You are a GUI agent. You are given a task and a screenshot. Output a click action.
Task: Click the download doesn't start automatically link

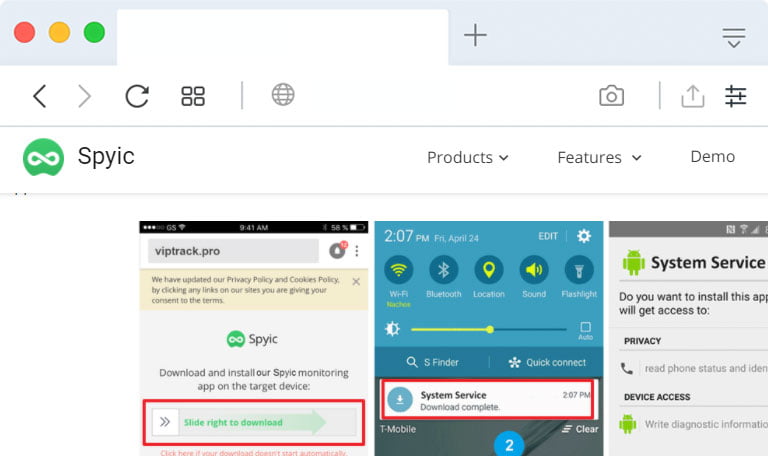(x=254, y=453)
